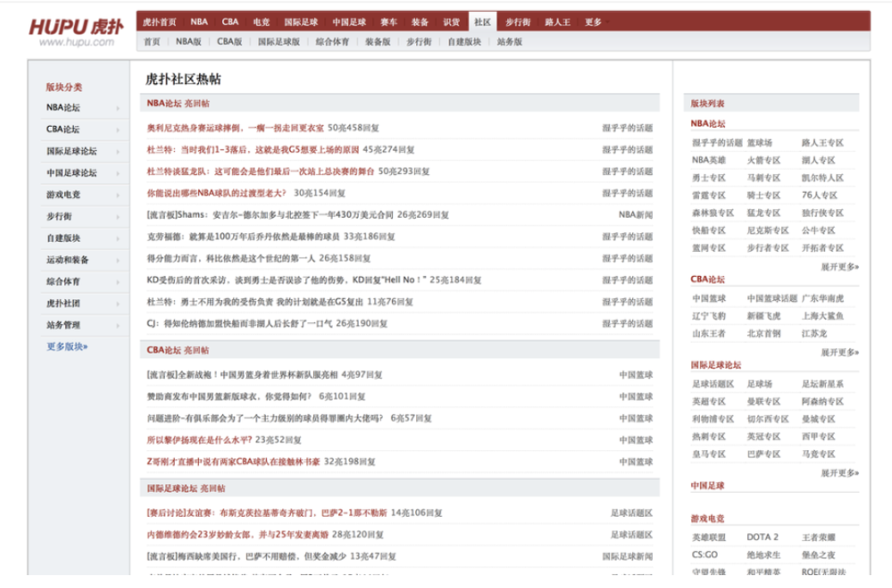Expand the arrow beside 国际足球论坛 in sidebar
The height and width of the screenshot is (588, 892).
118,151
